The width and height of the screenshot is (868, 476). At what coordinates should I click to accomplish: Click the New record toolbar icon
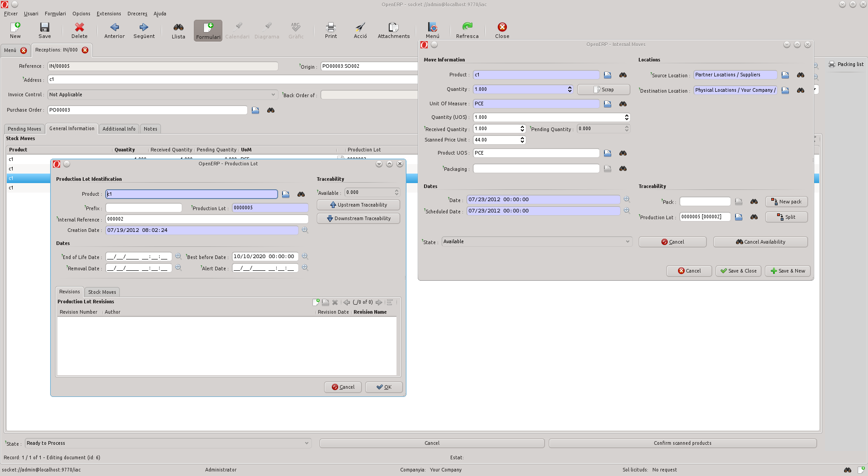[x=15, y=30]
